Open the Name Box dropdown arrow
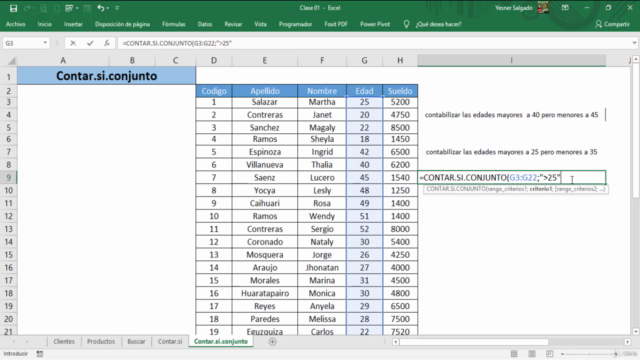 45,43
